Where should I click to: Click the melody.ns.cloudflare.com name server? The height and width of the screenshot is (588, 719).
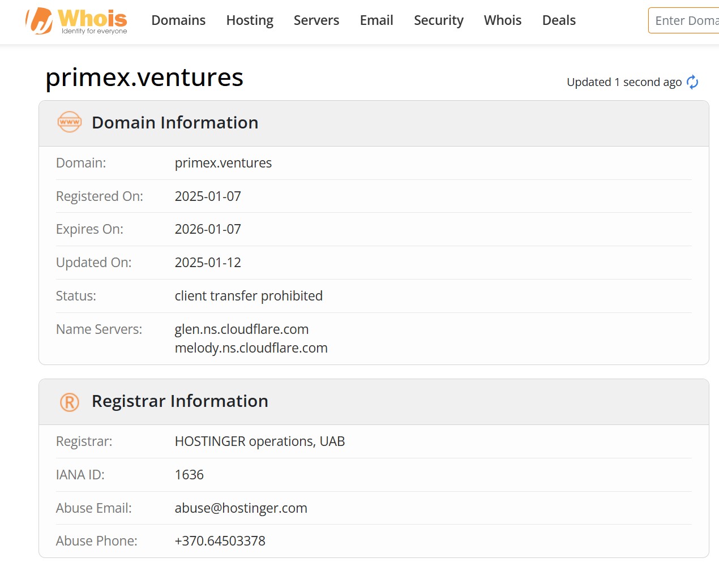click(251, 348)
